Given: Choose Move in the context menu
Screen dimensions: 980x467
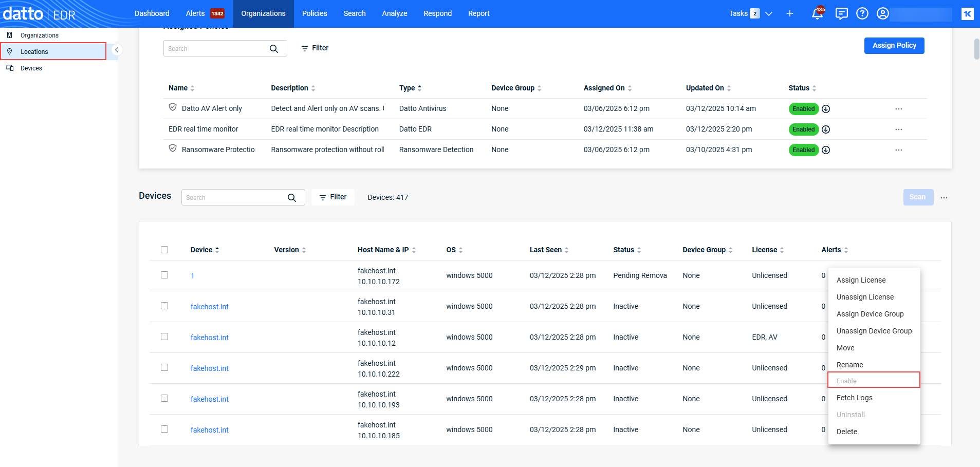Looking at the screenshot, I should coord(845,348).
